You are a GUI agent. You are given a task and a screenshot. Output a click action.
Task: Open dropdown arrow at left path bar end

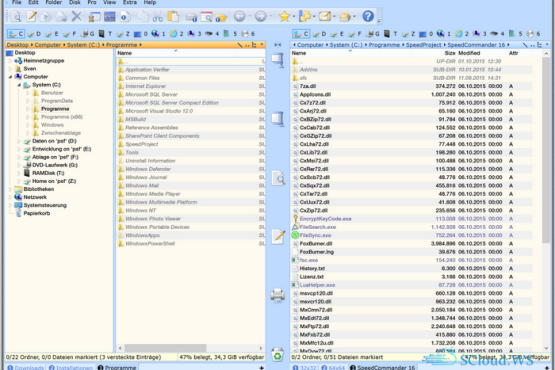pyautogui.click(x=262, y=45)
